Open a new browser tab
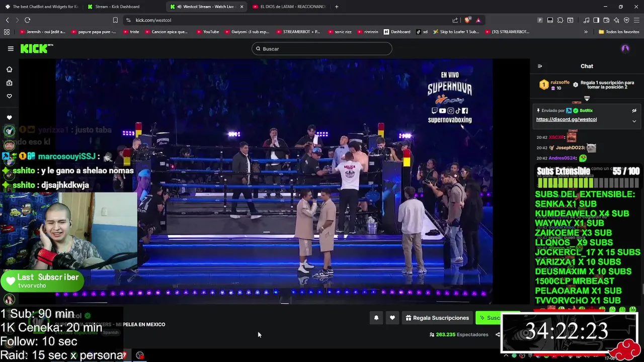This screenshot has height=362, width=644. point(337,7)
